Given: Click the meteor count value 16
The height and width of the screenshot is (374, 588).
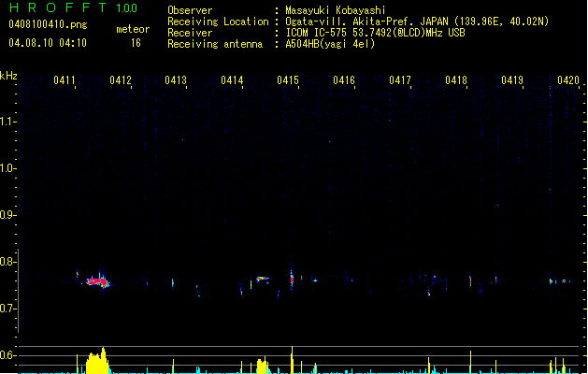Looking at the screenshot, I should [136, 43].
